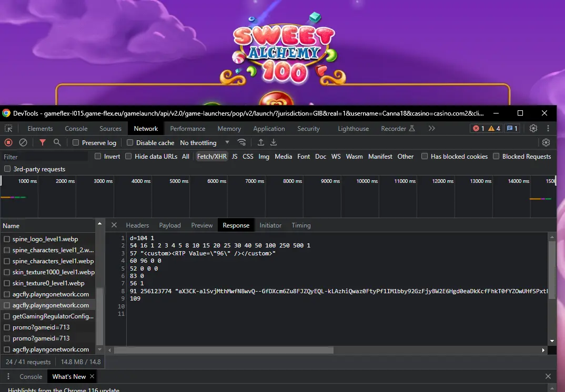Tick Blocked Requests checkbox
Screen dimensions: 565x392
click(496, 156)
